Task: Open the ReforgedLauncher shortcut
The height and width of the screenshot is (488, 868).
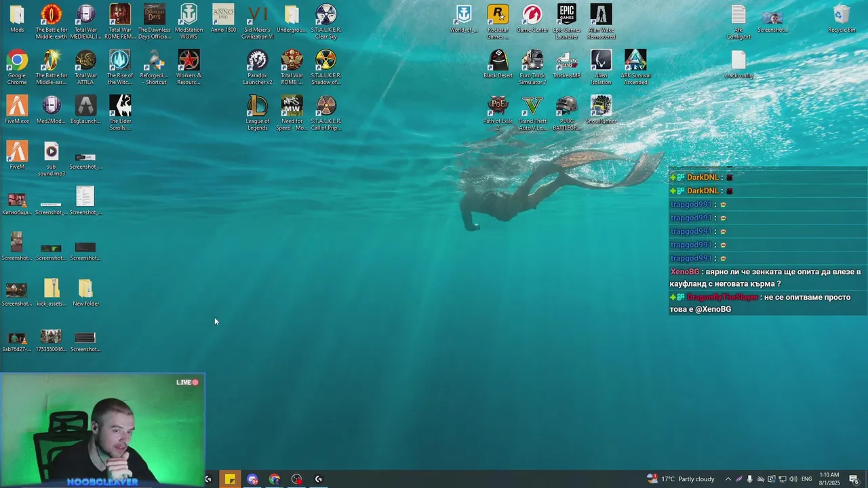Action: tap(155, 67)
